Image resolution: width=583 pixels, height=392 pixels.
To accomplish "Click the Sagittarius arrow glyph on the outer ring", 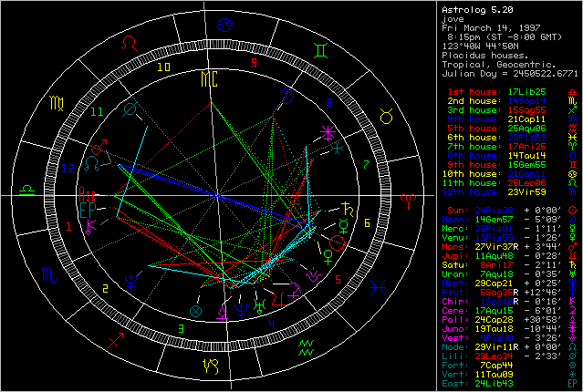I will 115,340.
